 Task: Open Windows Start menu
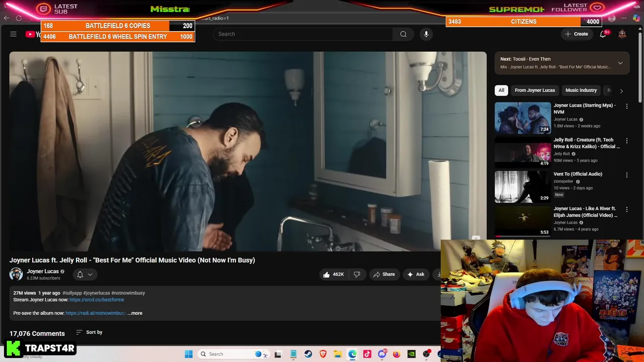[x=189, y=354]
